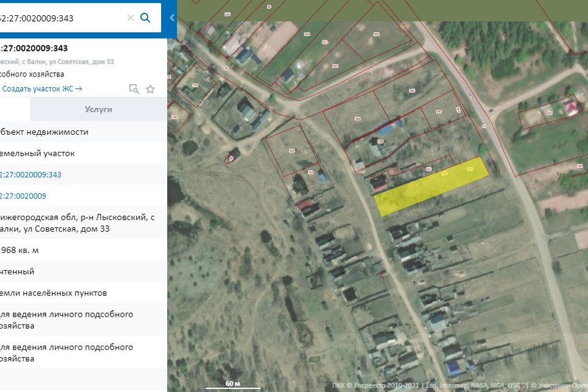
Task: Add parcel to favorites with star icon
Action: (150, 89)
